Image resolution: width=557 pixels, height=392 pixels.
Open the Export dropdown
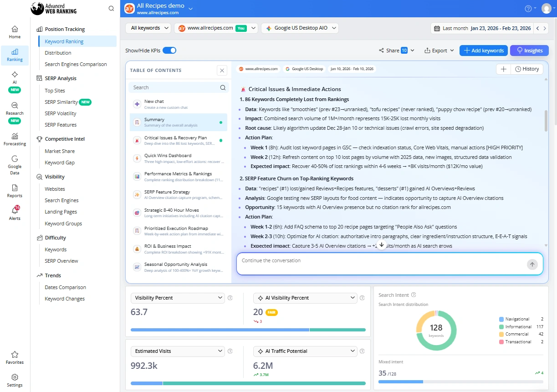(439, 51)
